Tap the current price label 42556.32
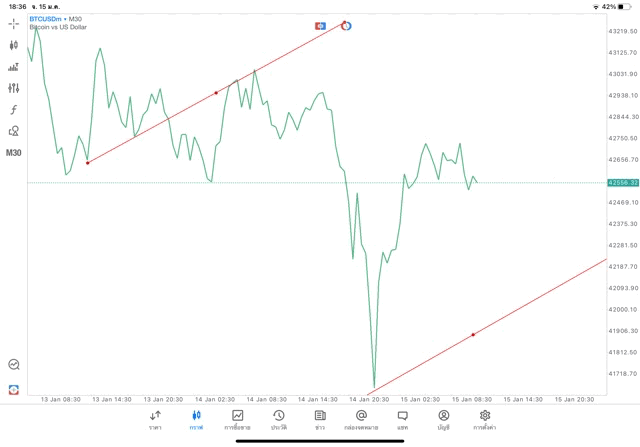Viewport: 640px width, 447px height. coord(622,182)
